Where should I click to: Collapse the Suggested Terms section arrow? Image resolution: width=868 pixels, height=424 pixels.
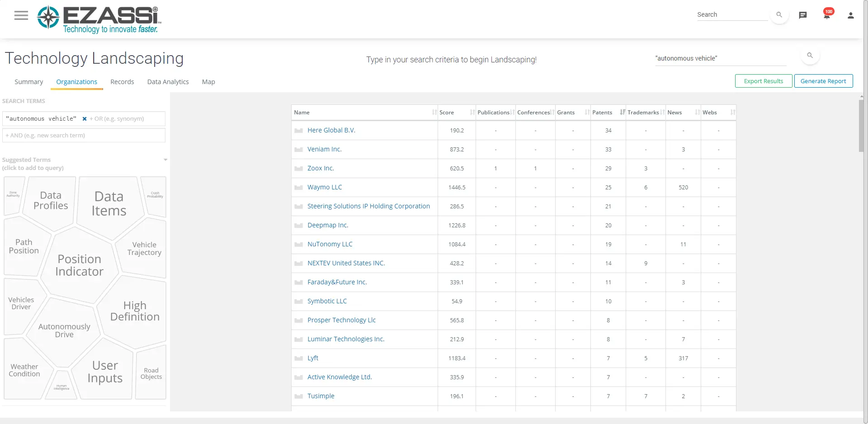(165, 160)
